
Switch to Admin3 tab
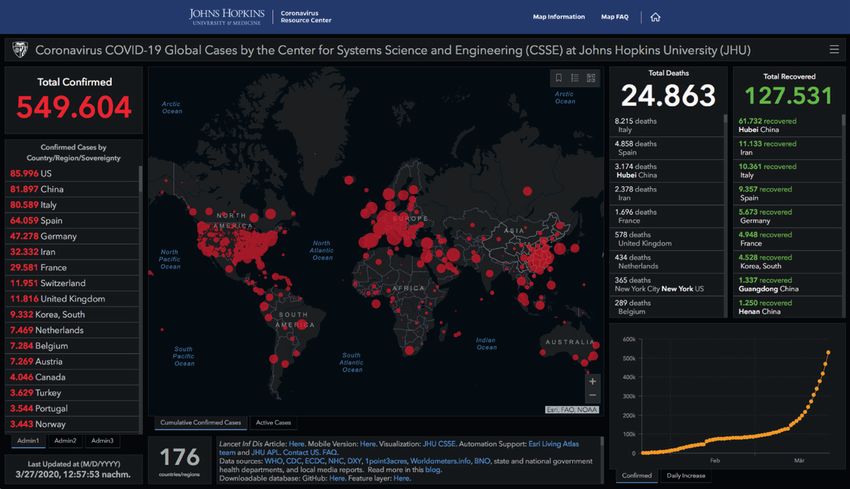click(102, 441)
